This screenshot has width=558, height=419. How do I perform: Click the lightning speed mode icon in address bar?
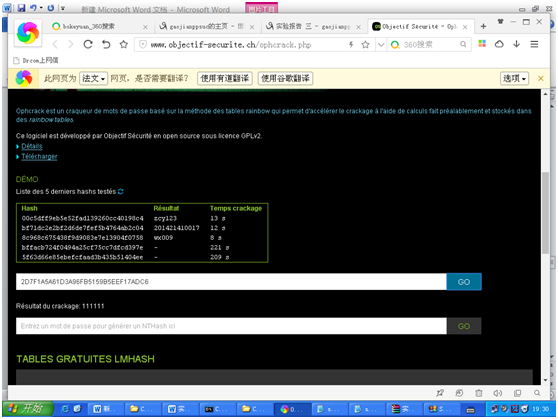click(x=351, y=44)
